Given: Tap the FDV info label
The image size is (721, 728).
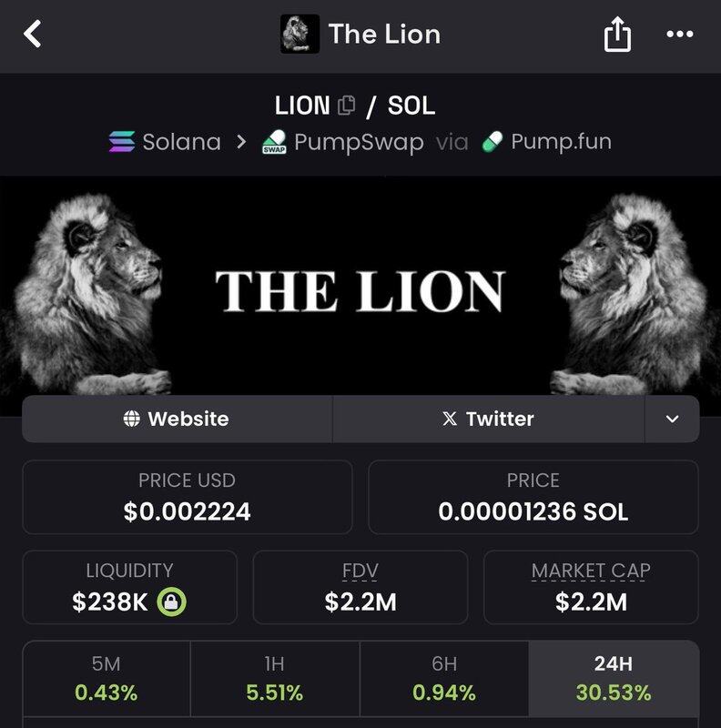Looking at the screenshot, I should click(360, 571).
